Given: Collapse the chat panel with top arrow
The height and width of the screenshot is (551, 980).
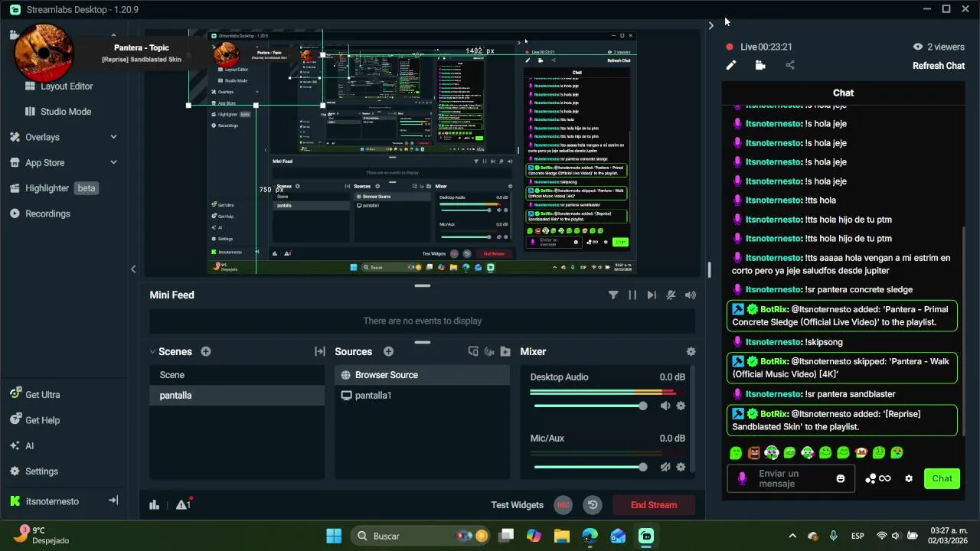Looking at the screenshot, I should click(x=710, y=25).
